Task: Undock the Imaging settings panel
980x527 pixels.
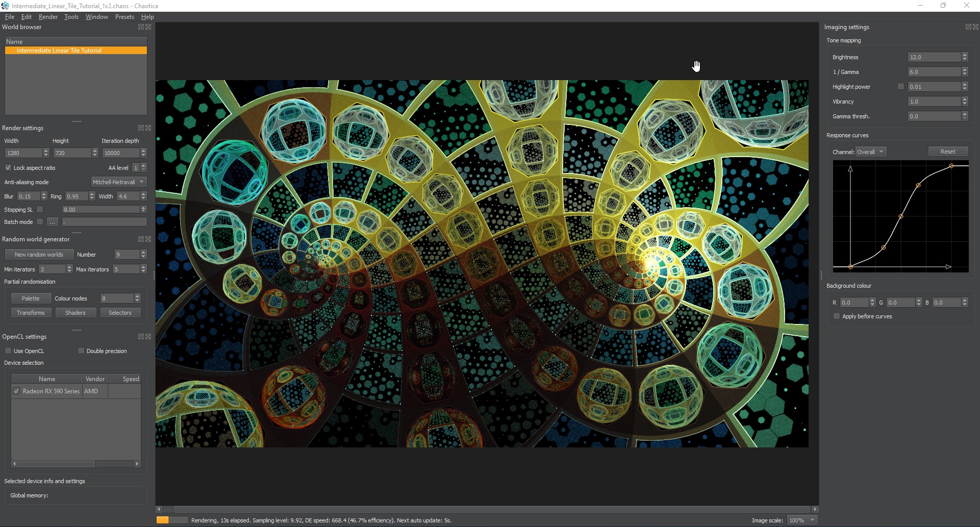Action: [968, 27]
